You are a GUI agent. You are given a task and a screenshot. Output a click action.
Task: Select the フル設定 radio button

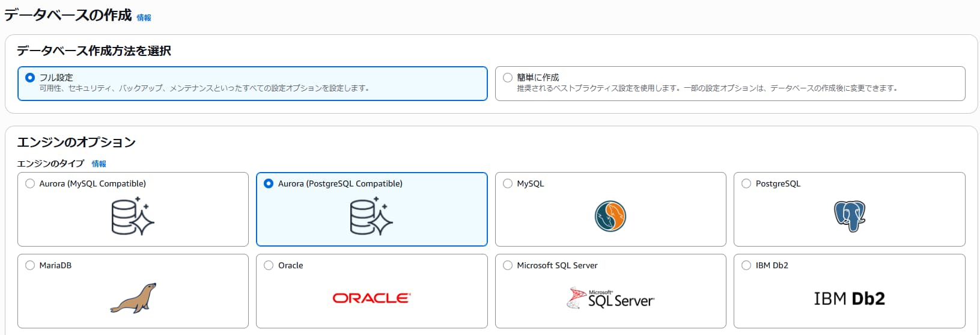30,78
